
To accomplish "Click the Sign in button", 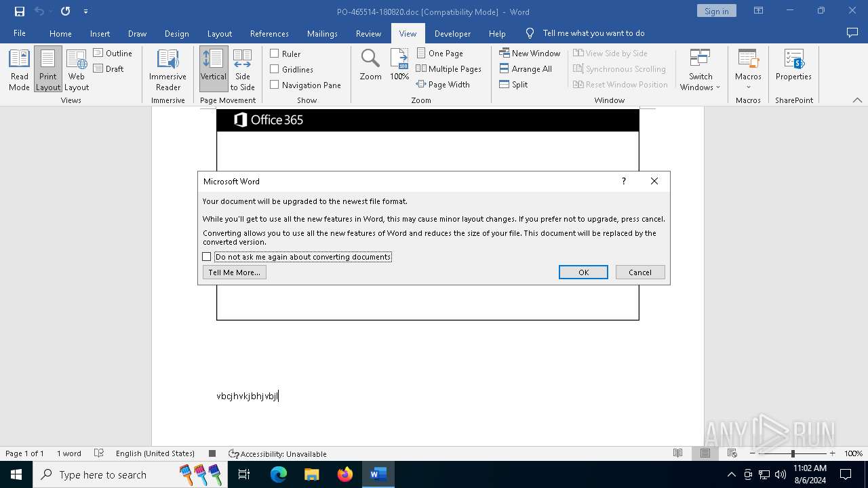I will click(x=716, y=11).
